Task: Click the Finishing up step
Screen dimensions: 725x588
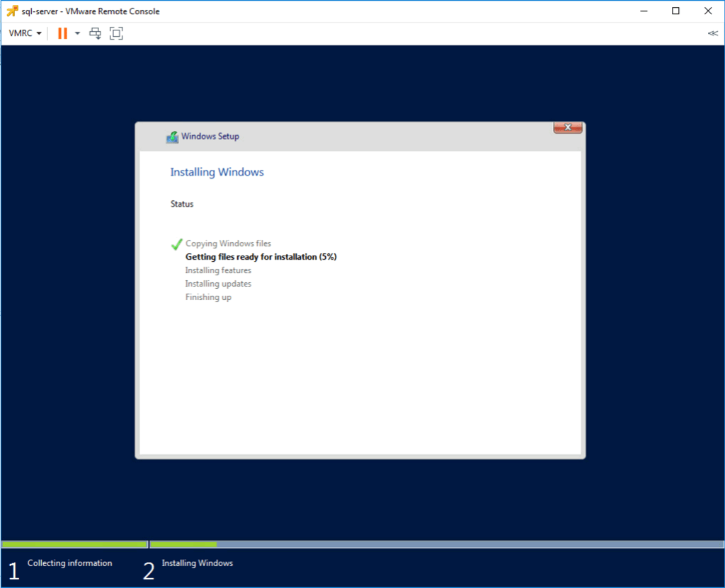Action: point(208,297)
